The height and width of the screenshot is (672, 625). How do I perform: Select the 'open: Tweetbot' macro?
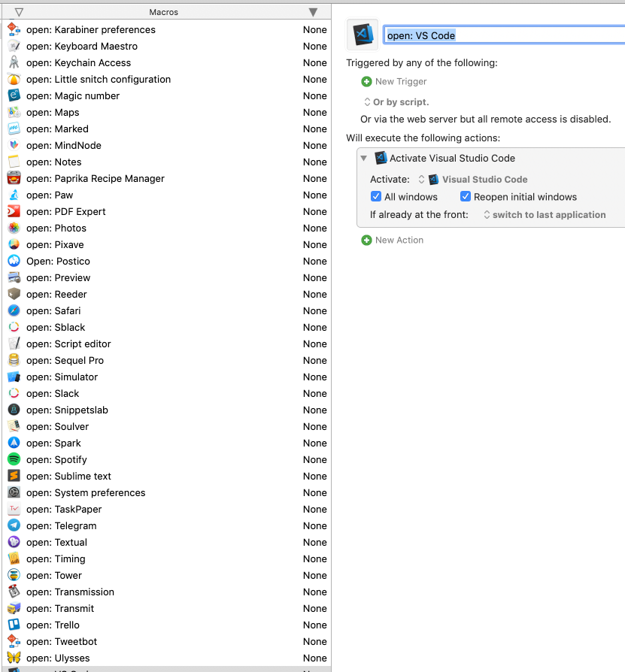click(167, 641)
